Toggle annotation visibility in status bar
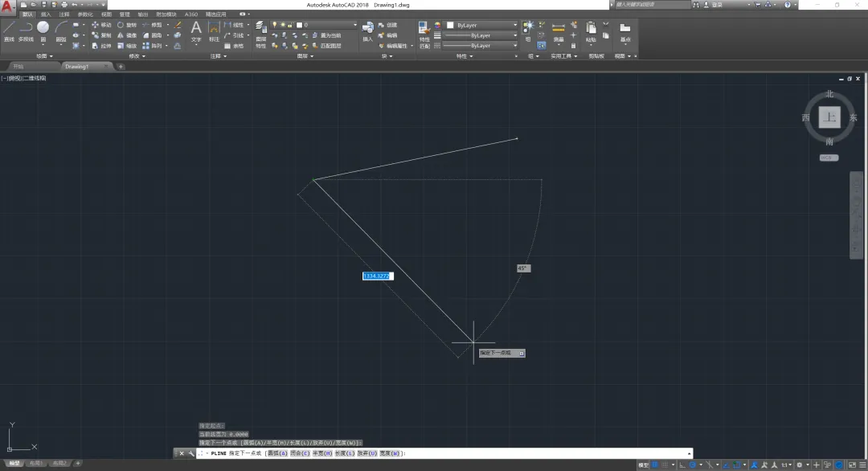Screen dimensions: 868x471 (754, 465)
